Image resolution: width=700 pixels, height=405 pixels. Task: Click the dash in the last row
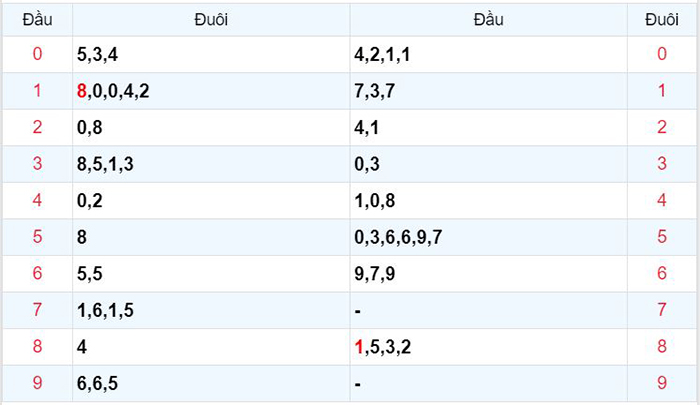[358, 384]
